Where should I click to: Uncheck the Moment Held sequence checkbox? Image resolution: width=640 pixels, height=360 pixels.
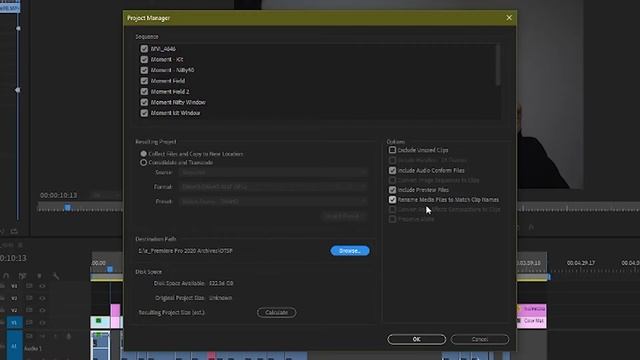144,81
